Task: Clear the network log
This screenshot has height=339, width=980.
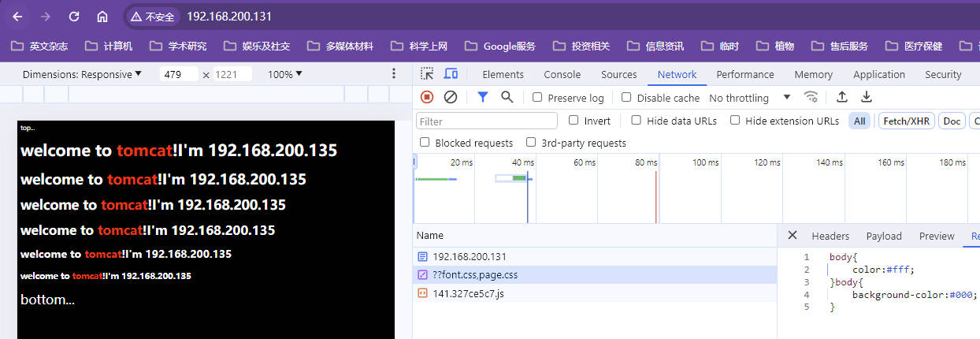Action: (x=451, y=97)
